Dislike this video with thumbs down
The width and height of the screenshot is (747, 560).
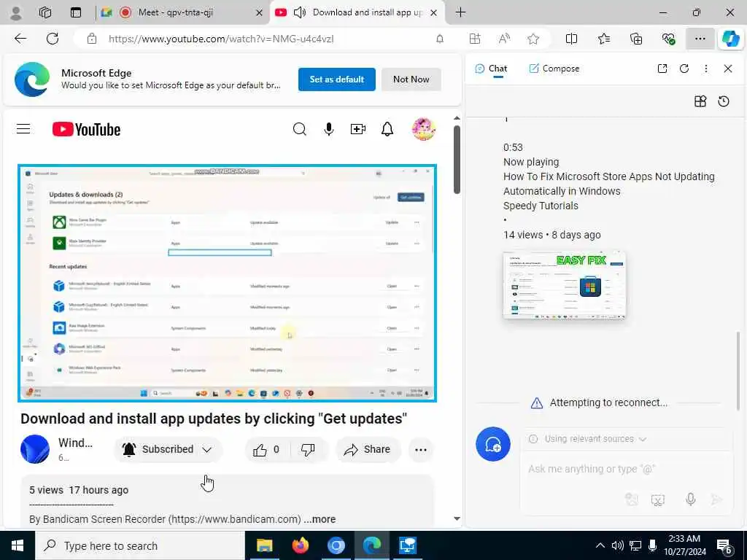click(308, 449)
